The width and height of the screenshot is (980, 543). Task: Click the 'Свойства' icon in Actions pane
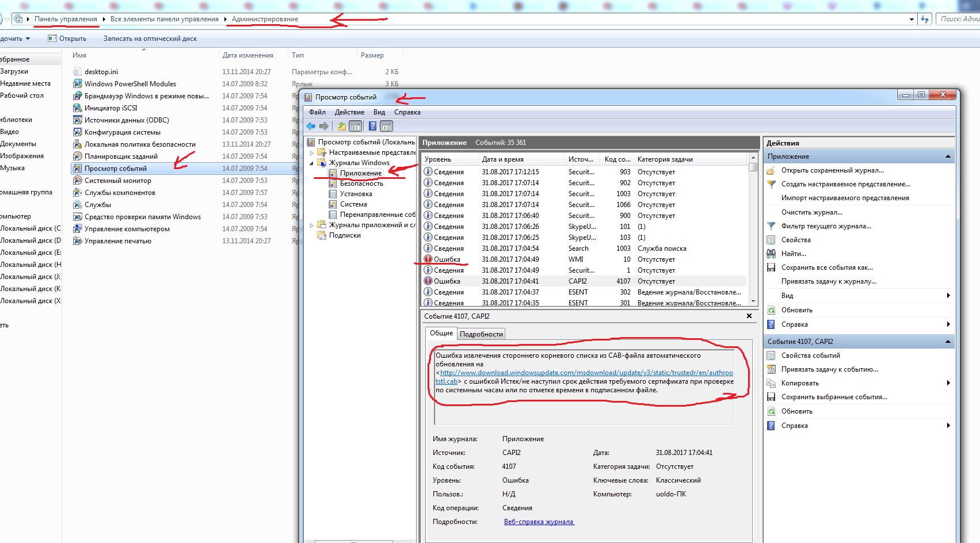pyautogui.click(x=772, y=240)
